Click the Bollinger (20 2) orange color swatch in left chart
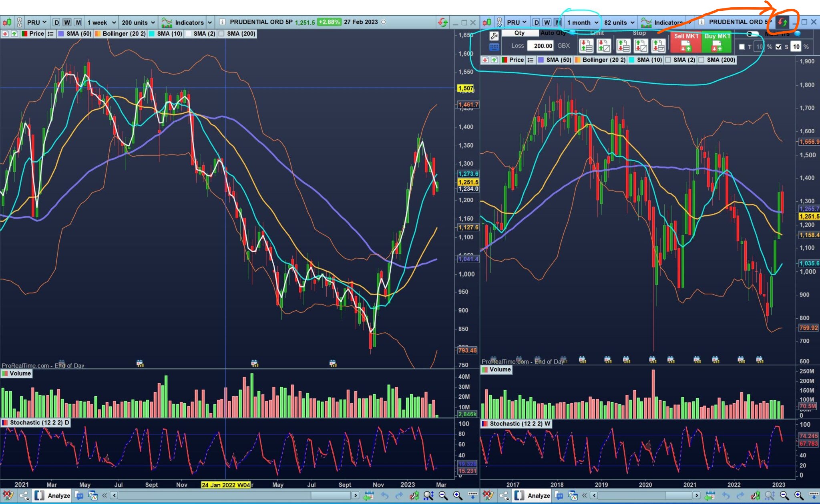Screen dimensions: 820x504 tap(97, 34)
